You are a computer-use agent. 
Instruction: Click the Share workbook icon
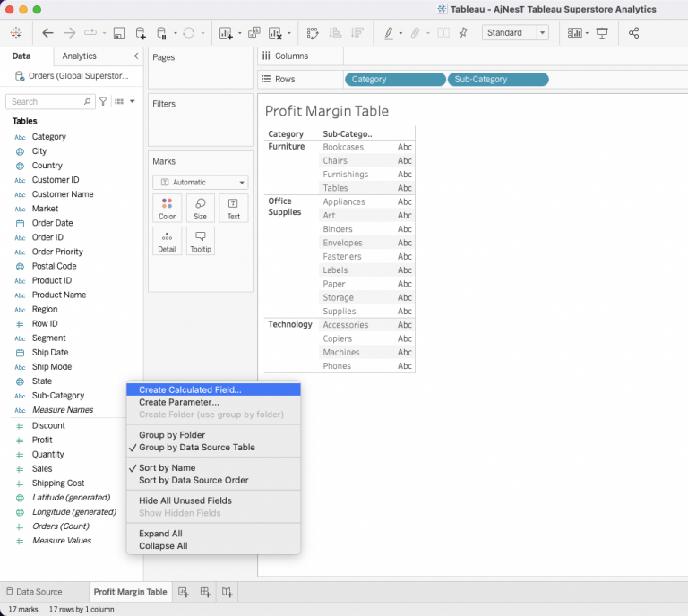pyautogui.click(x=634, y=33)
